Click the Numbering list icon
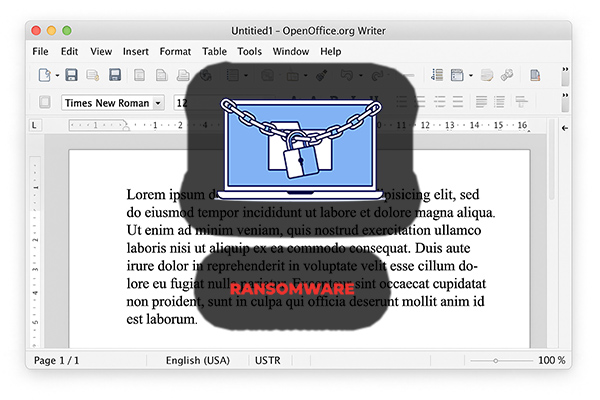The height and width of the screenshot is (400, 600). [x=481, y=102]
